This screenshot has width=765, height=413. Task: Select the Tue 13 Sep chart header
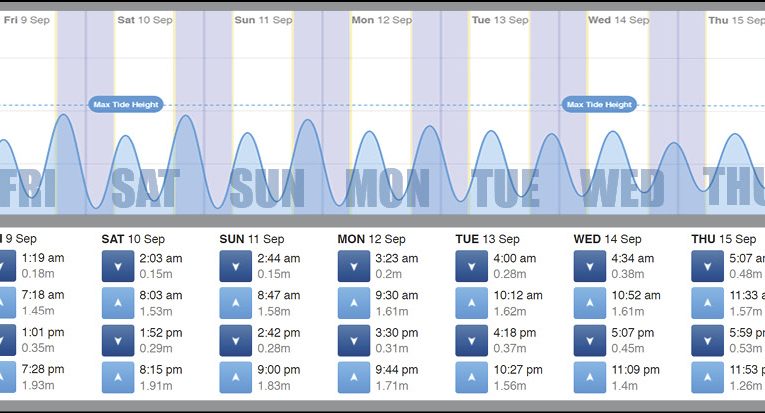[501, 20]
